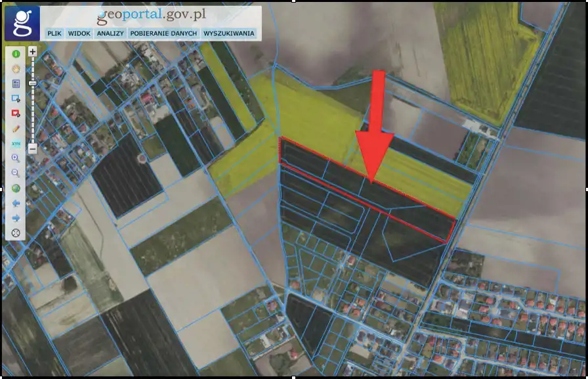Expand the POBIERANIE DANYCH menu
Viewport: 588px width, 379px height.
(163, 33)
